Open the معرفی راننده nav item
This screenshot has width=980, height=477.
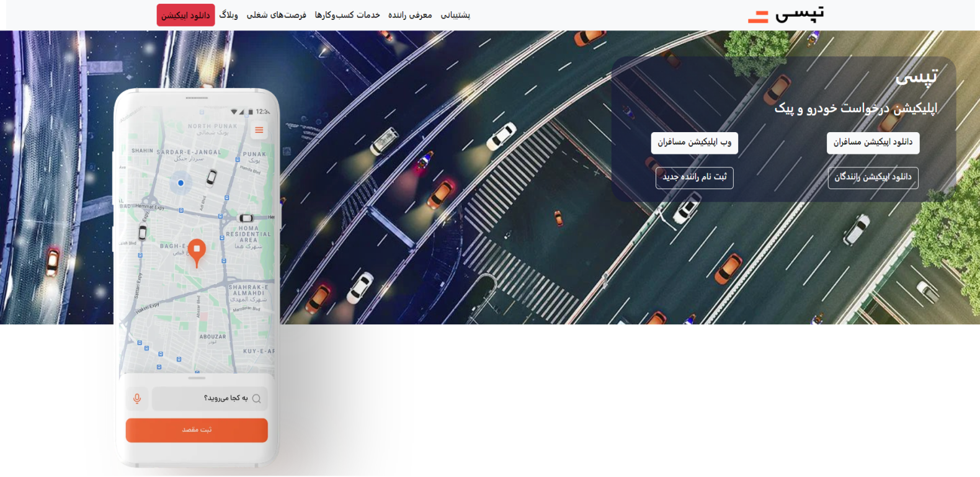tap(410, 15)
